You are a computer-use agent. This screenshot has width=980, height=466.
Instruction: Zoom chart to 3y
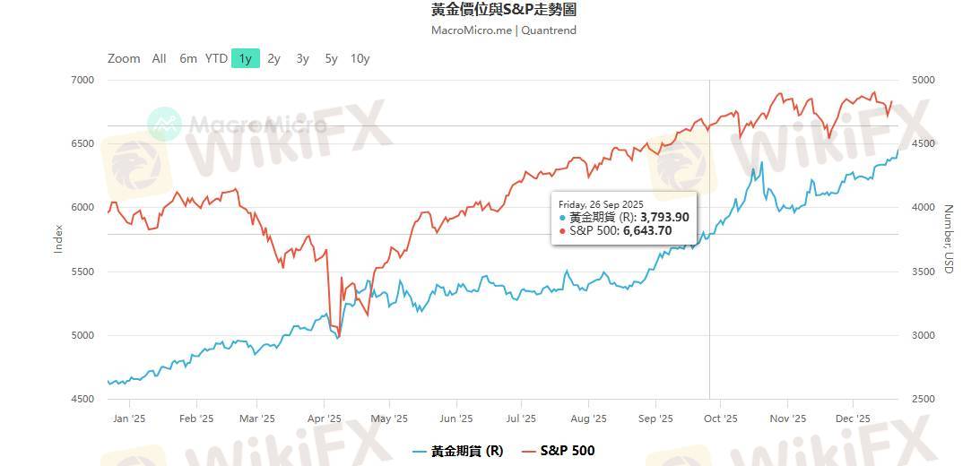[x=302, y=59]
